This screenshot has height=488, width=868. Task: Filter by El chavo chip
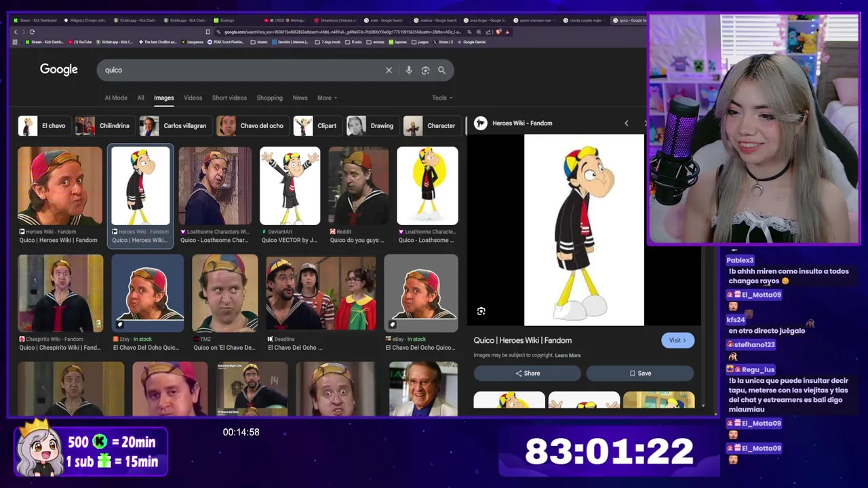point(44,126)
